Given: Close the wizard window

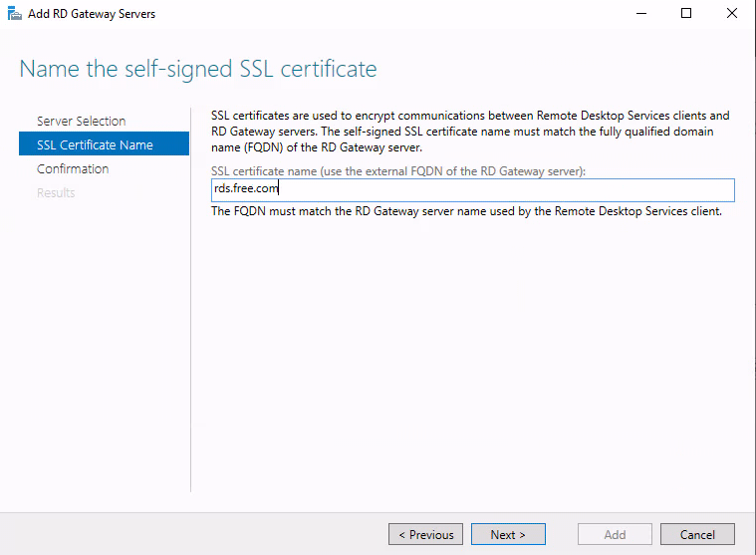Looking at the screenshot, I should [731, 14].
